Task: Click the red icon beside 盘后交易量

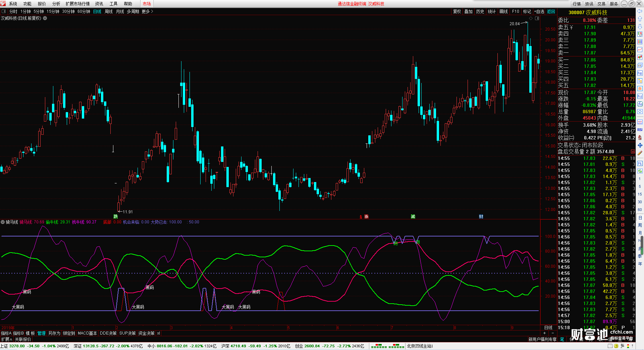Action: (633, 152)
